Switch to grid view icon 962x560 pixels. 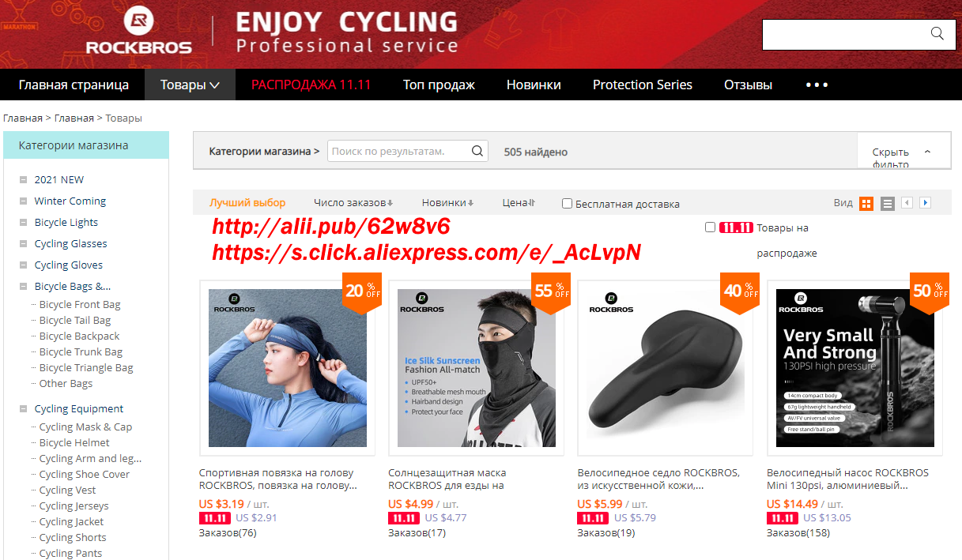coord(866,204)
